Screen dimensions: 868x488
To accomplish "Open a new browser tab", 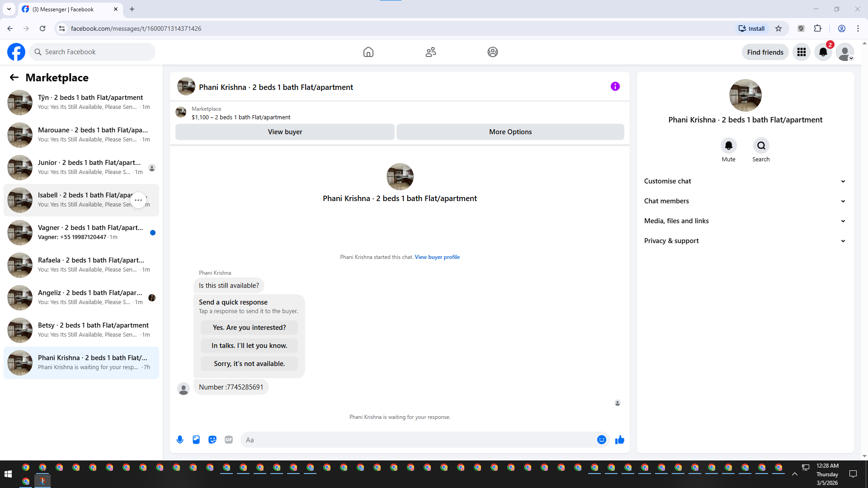I will (x=132, y=9).
